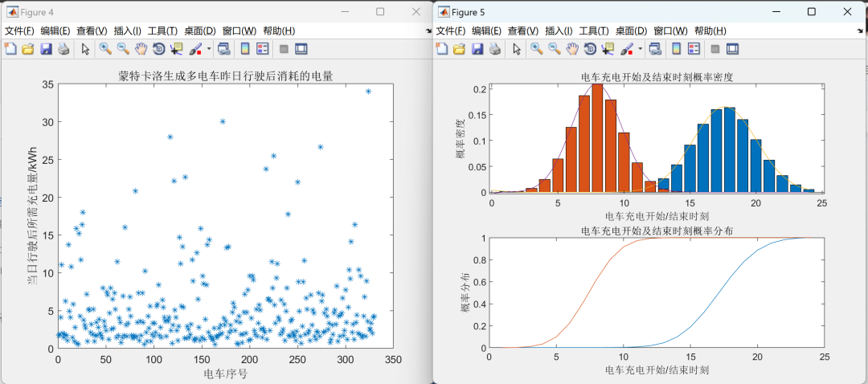This screenshot has height=384, width=868.
Task: Expand Brush tool dropdown arrow in Figure 4
Action: point(209,49)
